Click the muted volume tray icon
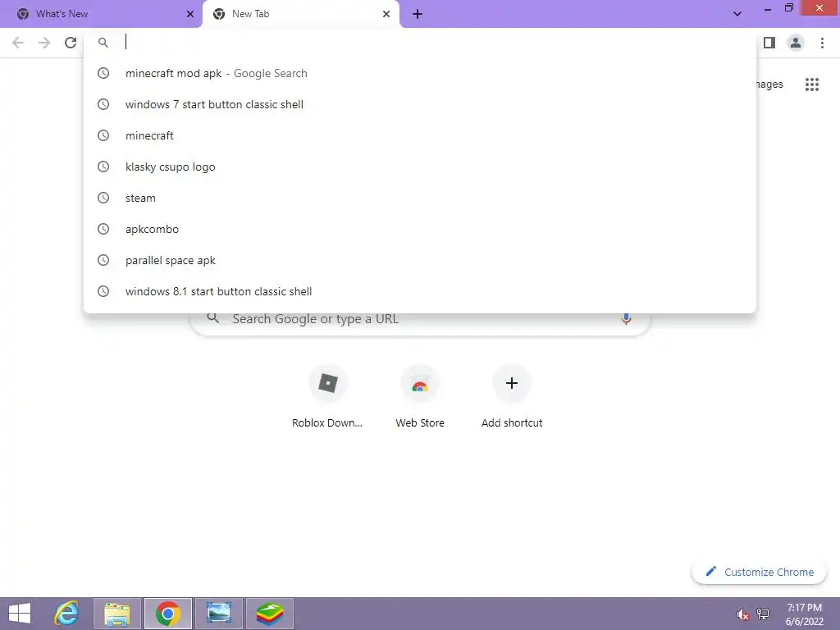 pyautogui.click(x=742, y=614)
